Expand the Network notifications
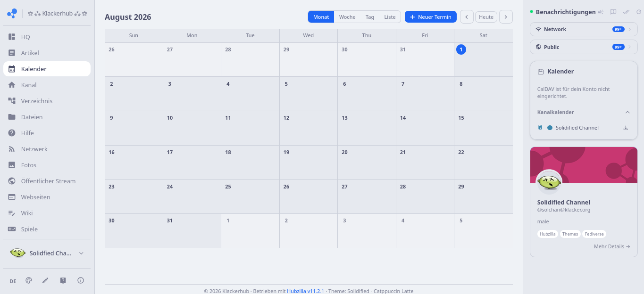This screenshot has height=294, width=644. [584, 29]
